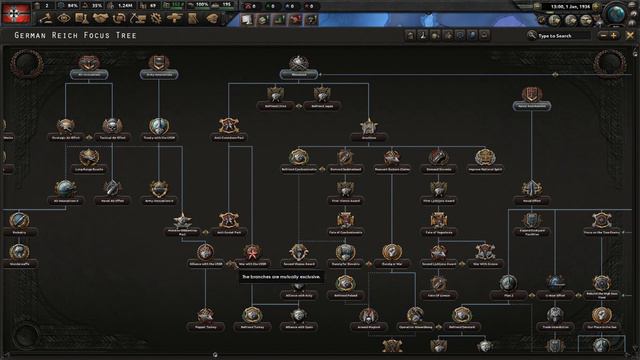This screenshot has width=640, height=360.
Task: Select the Army Innovations focus
Action: (159, 68)
